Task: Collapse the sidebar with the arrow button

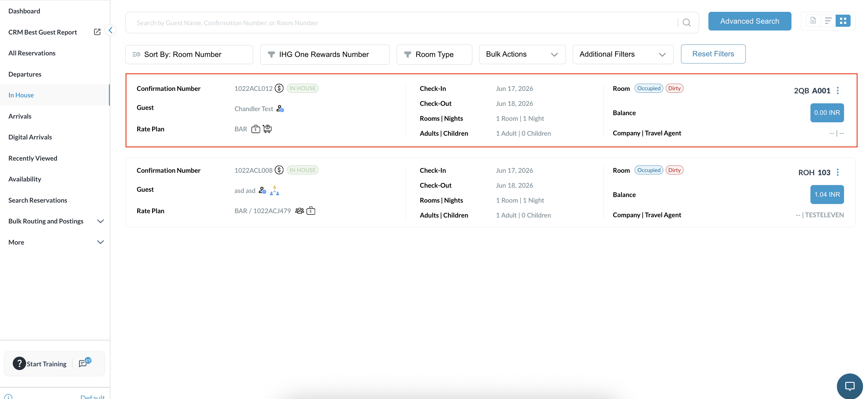Action: point(110,30)
